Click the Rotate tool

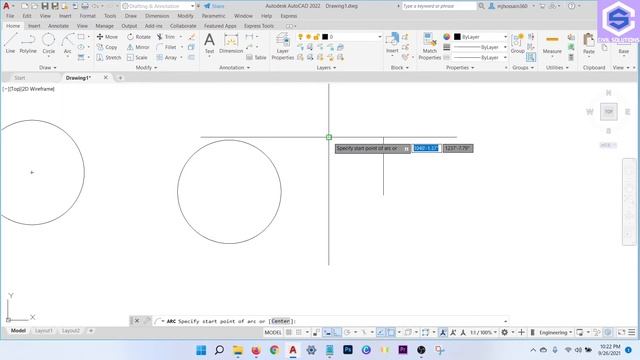(139, 37)
